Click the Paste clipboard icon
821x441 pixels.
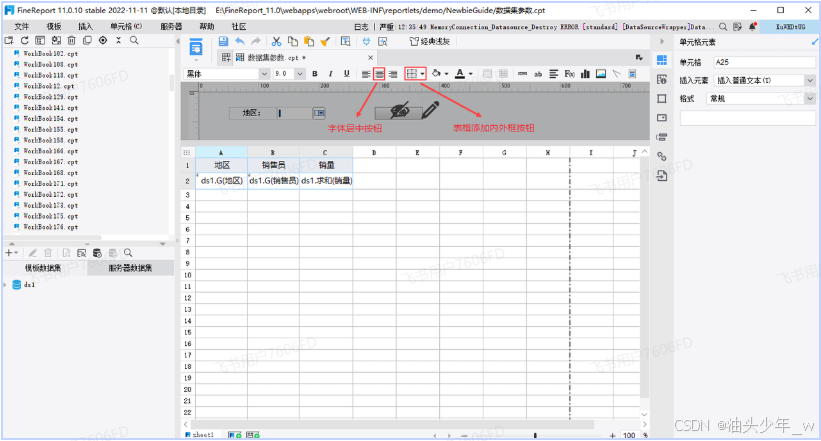(x=309, y=41)
